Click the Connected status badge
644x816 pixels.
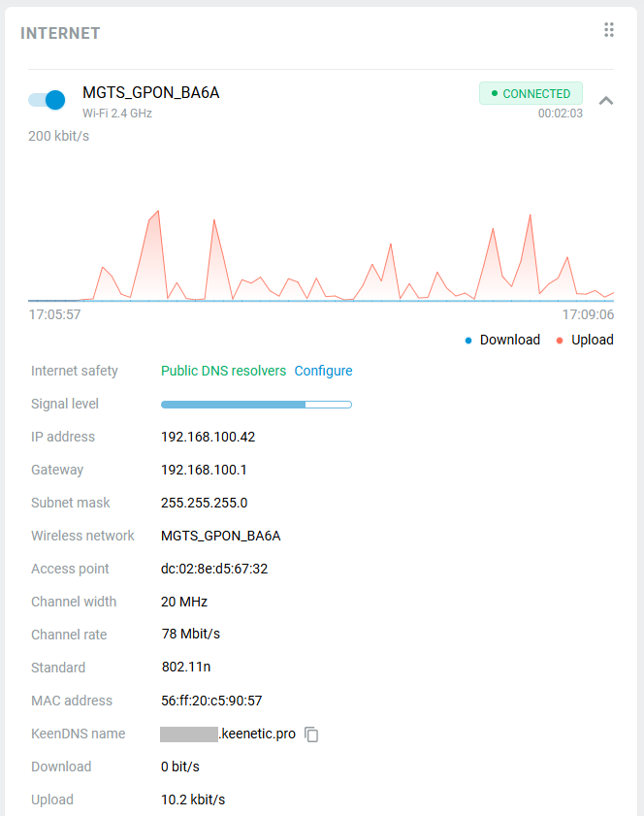click(531, 93)
